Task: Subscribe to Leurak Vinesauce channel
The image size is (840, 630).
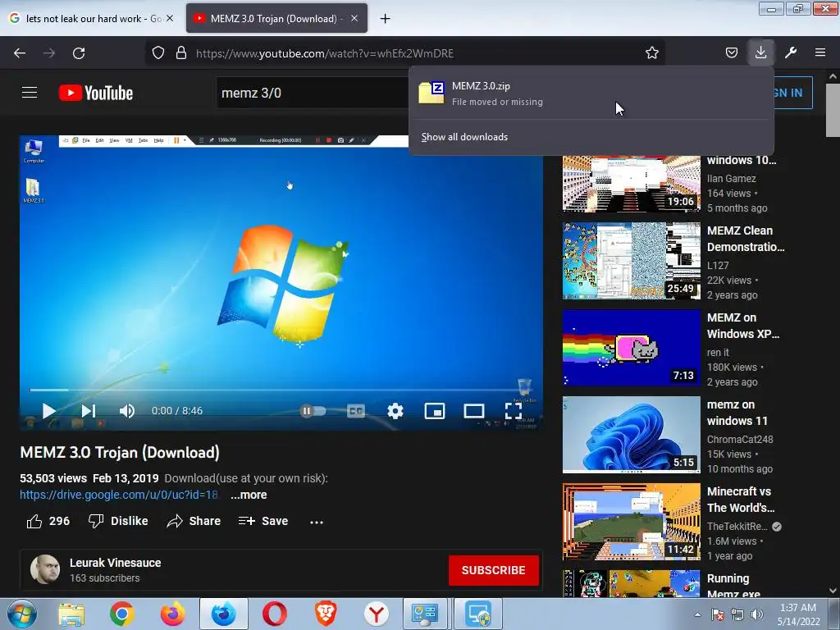Action: (493, 571)
